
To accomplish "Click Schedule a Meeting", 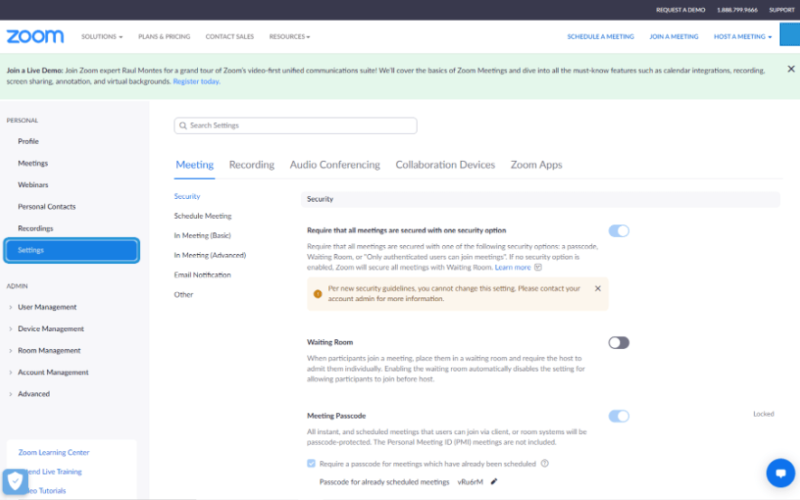I will tap(601, 37).
